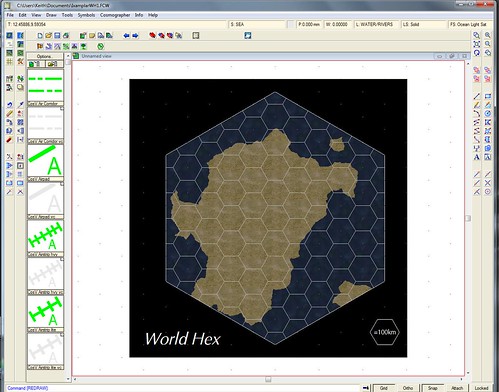Open the Symbols menu
Image resolution: width=499 pixels, height=392 pixels.
(86, 15)
